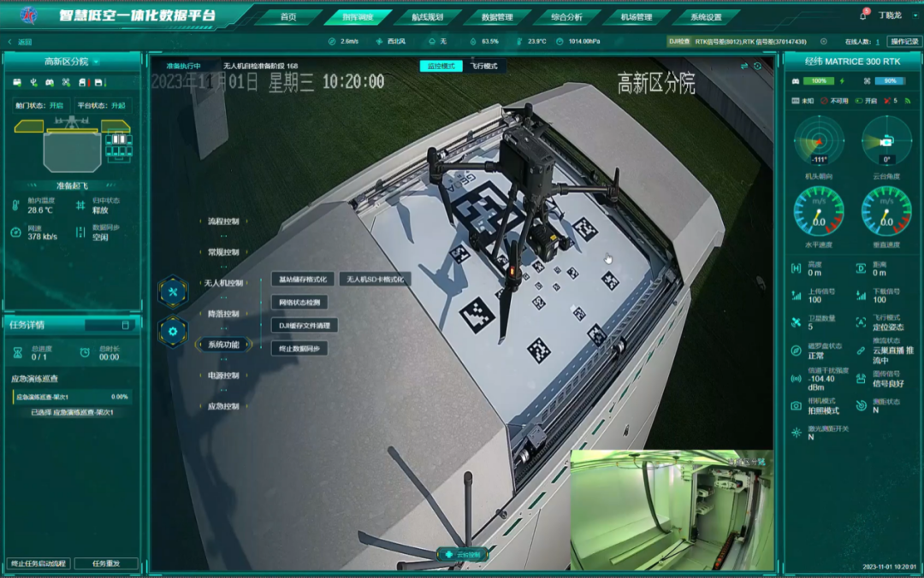This screenshot has height=578, width=924.
Task: Open the 航线规划 tab
Action: click(x=427, y=17)
